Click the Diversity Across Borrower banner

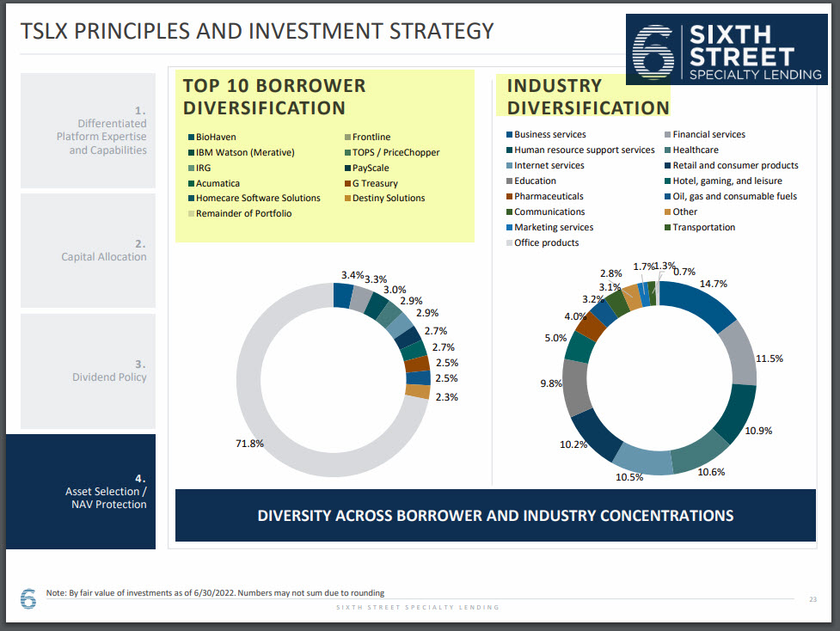[495, 516]
